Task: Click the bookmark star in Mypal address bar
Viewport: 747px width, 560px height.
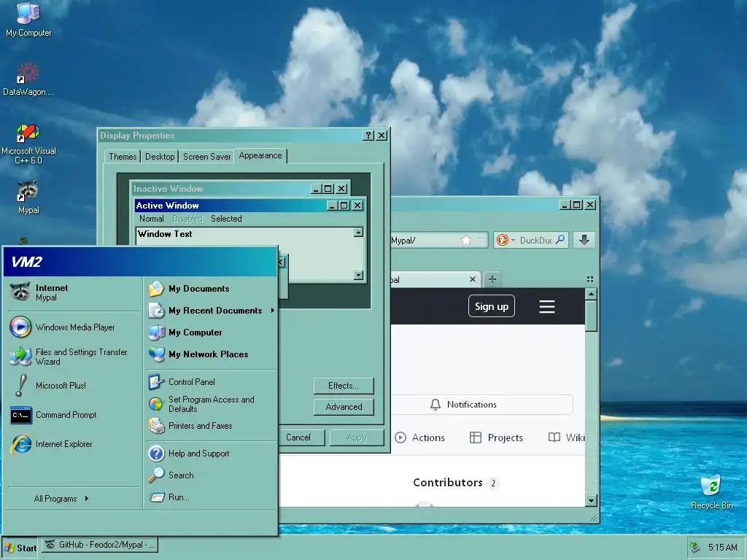Action: pyautogui.click(x=466, y=240)
